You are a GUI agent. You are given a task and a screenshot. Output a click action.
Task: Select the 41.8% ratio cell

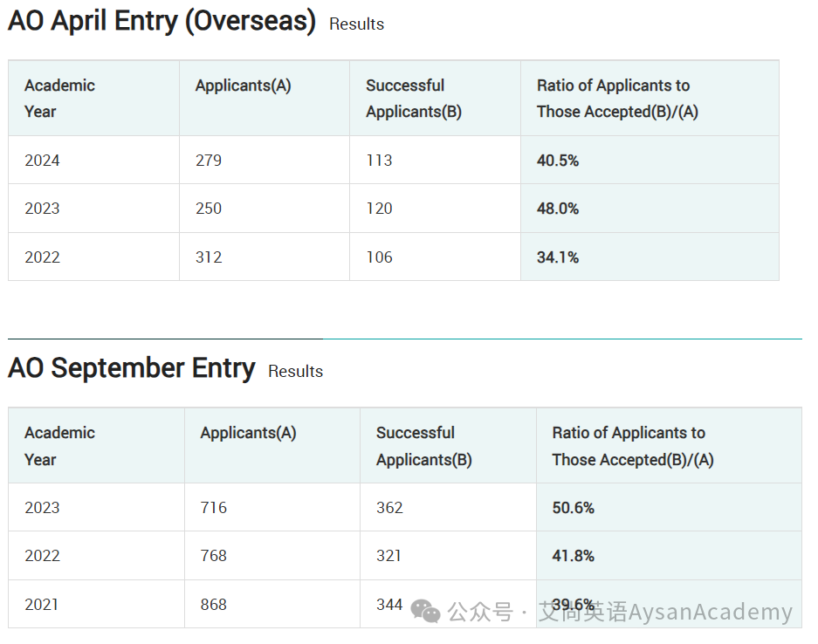click(669, 555)
